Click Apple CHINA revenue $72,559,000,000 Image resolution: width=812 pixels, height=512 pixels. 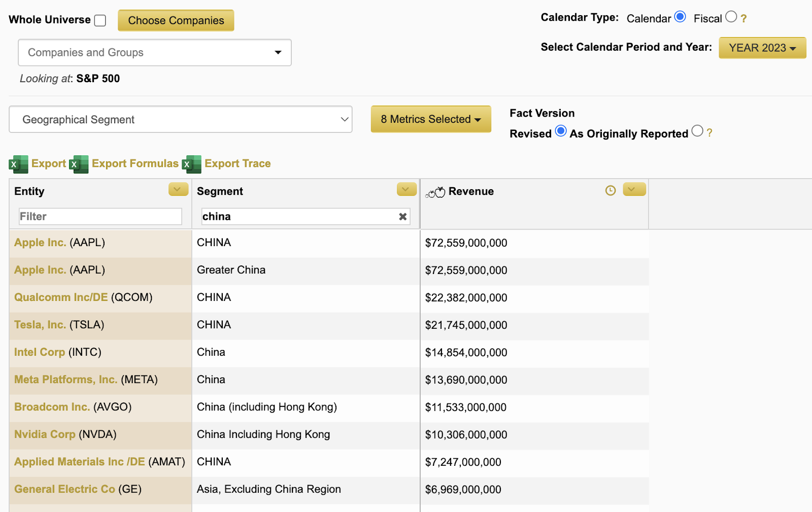click(466, 243)
